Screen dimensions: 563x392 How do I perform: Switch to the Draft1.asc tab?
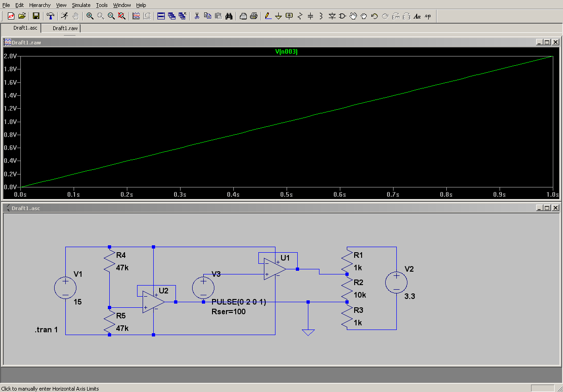(x=25, y=28)
